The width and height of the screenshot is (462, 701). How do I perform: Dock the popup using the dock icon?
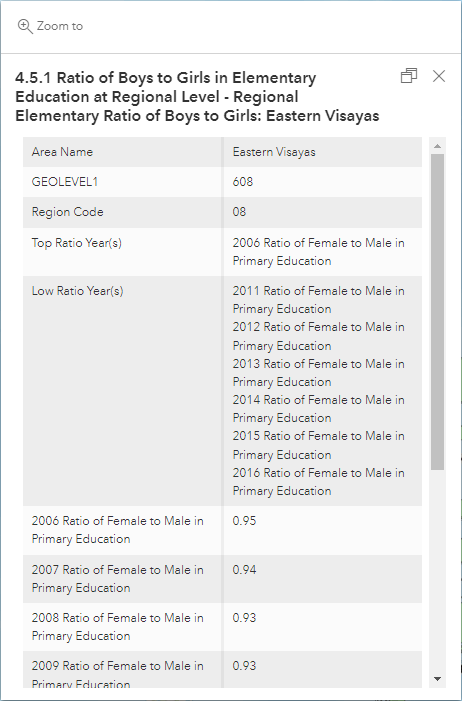tap(409, 76)
